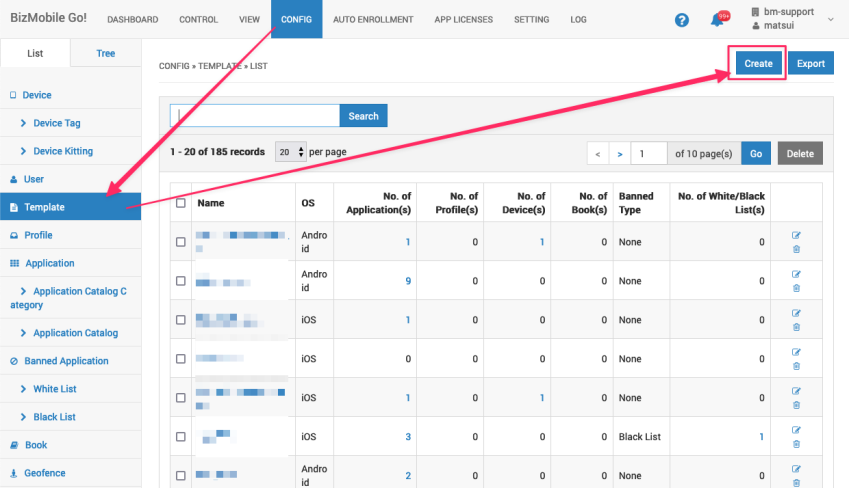Screen dimensions: 849x488
Task: Open notifications bell icon
Action: 717,20
